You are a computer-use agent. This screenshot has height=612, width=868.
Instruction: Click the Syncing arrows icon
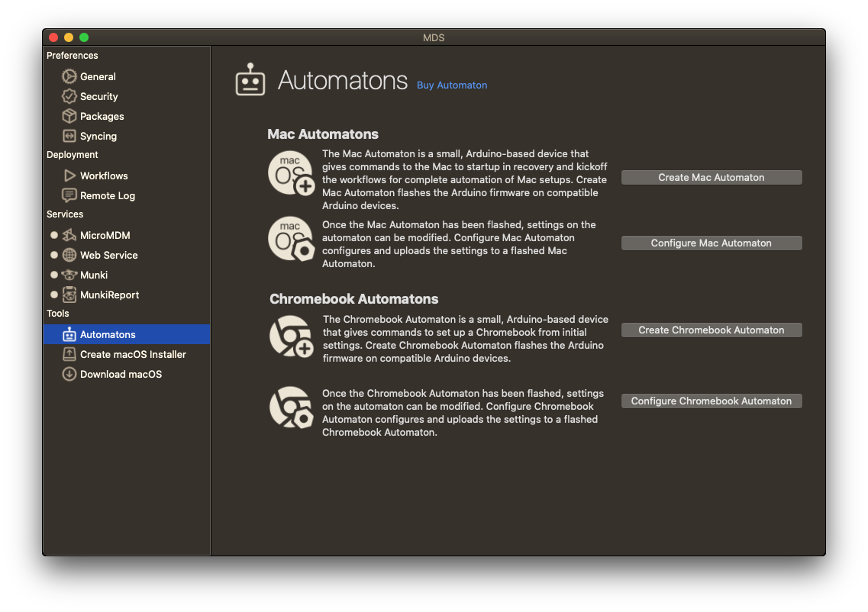point(69,136)
